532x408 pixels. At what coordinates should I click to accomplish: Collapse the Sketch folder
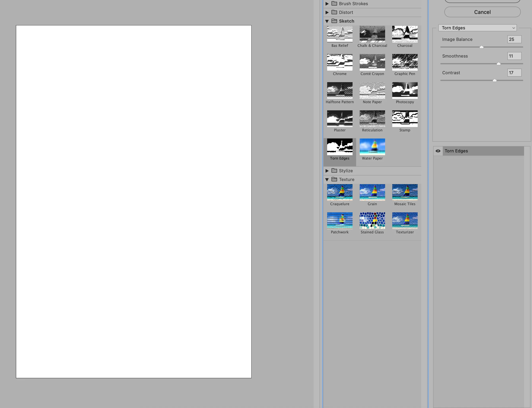point(327,21)
